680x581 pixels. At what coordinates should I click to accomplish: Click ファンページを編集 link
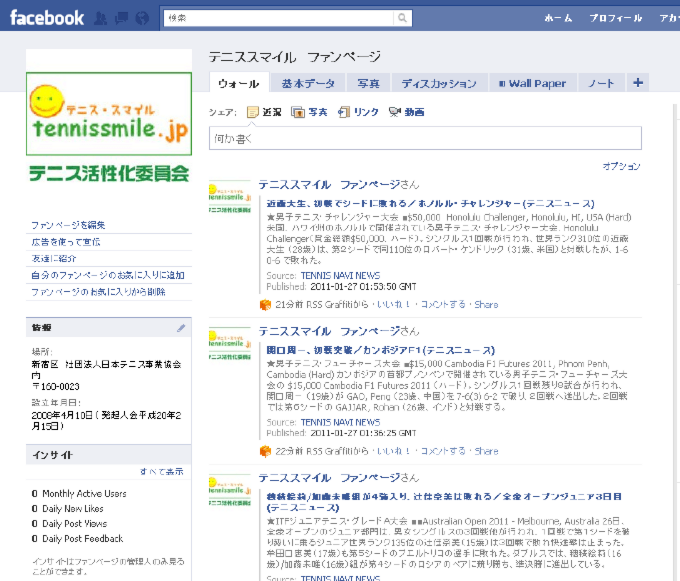point(68,224)
